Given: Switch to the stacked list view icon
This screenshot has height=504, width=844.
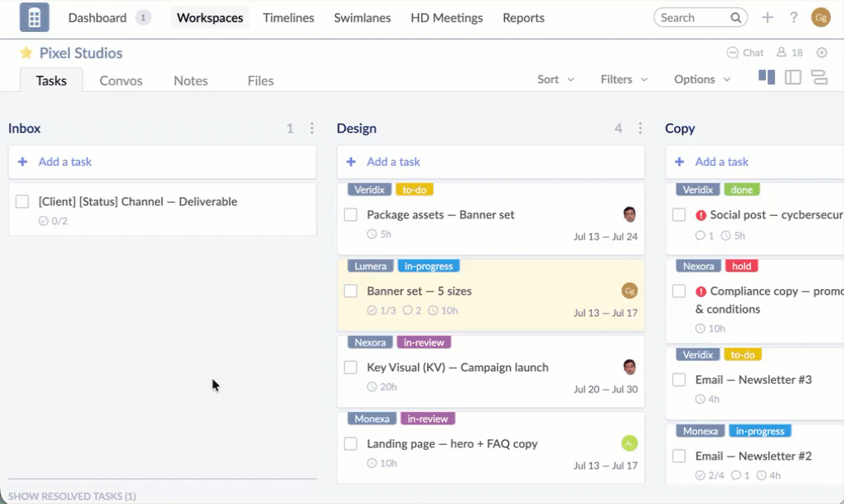Looking at the screenshot, I should pyautogui.click(x=819, y=77).
